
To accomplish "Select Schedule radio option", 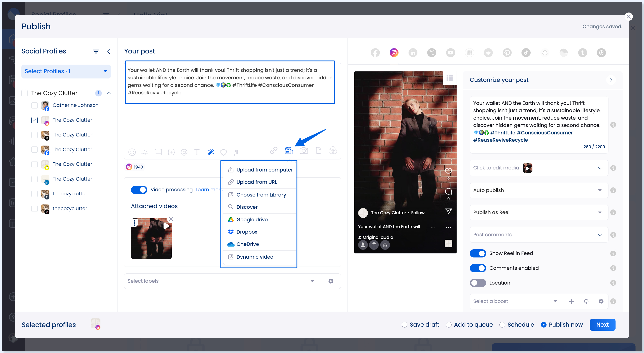I will pyautogui.click(x=502, y=325).
